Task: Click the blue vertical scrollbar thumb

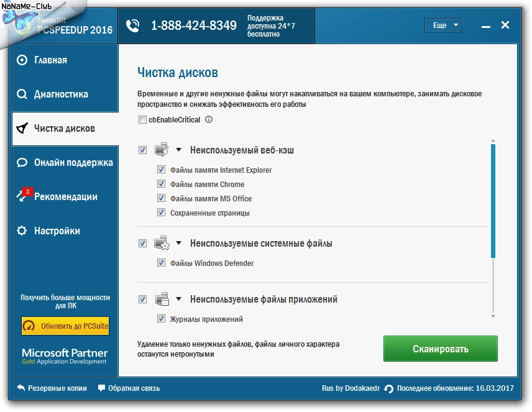Action: pos(493,201)
